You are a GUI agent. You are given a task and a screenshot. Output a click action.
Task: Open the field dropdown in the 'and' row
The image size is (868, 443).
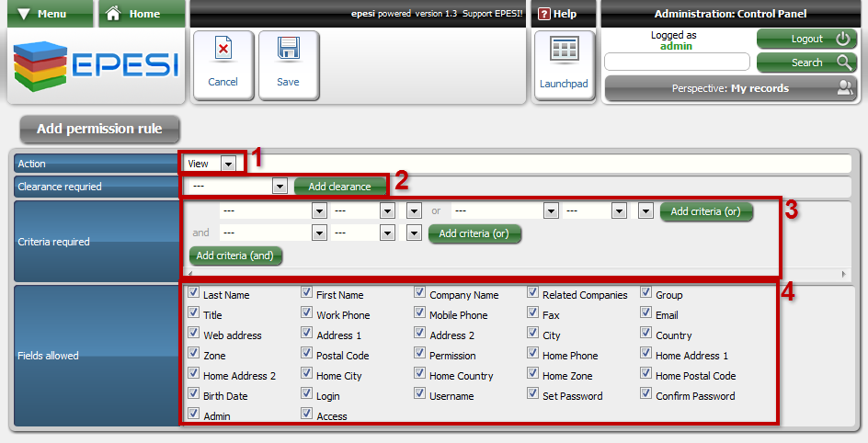point(273,233)
